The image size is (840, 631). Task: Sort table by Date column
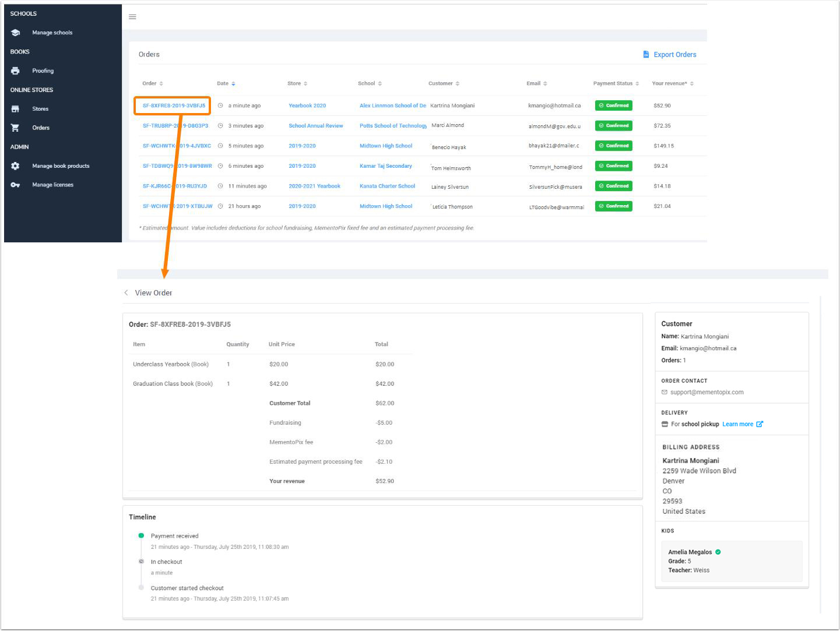tap(226, 83)
